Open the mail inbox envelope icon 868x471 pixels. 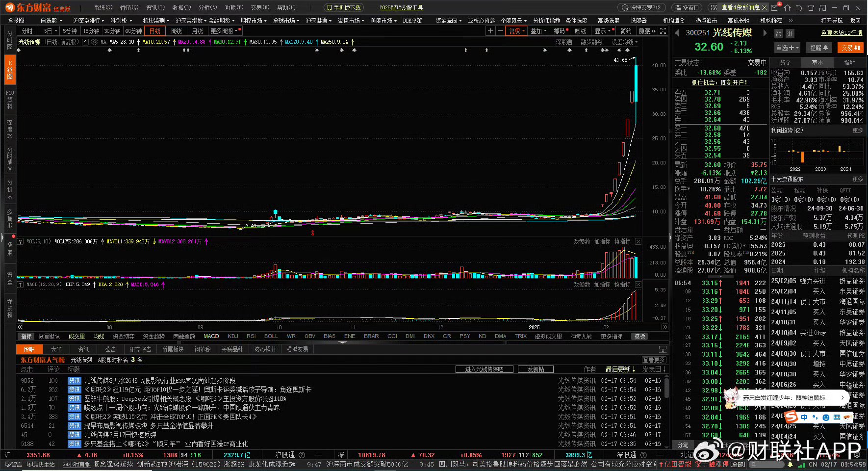click(x=775, y=8)
